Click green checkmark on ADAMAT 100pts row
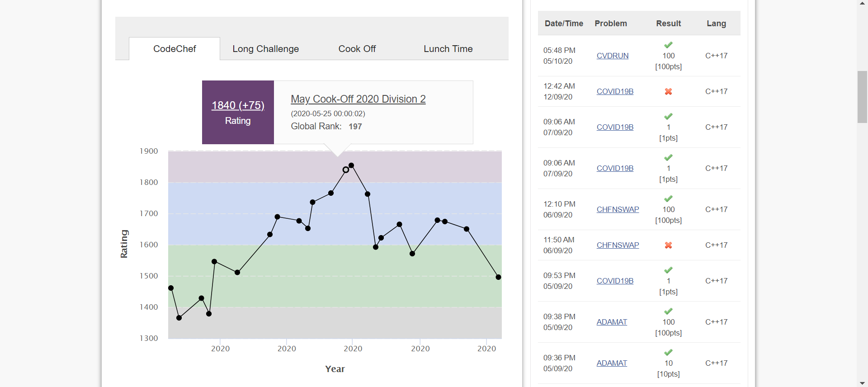 (x=668, y=311)
